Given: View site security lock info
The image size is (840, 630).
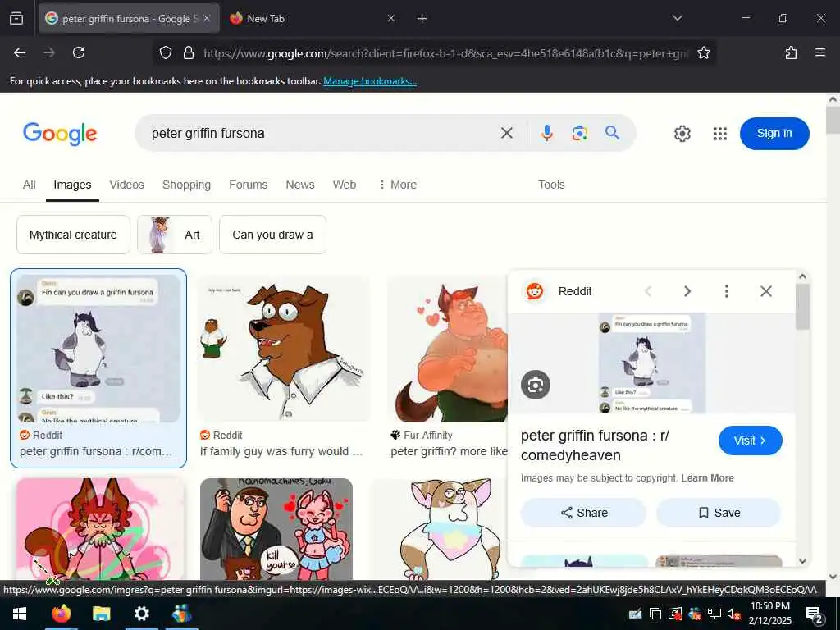Looking at the screenshot, I should (189, 52).
